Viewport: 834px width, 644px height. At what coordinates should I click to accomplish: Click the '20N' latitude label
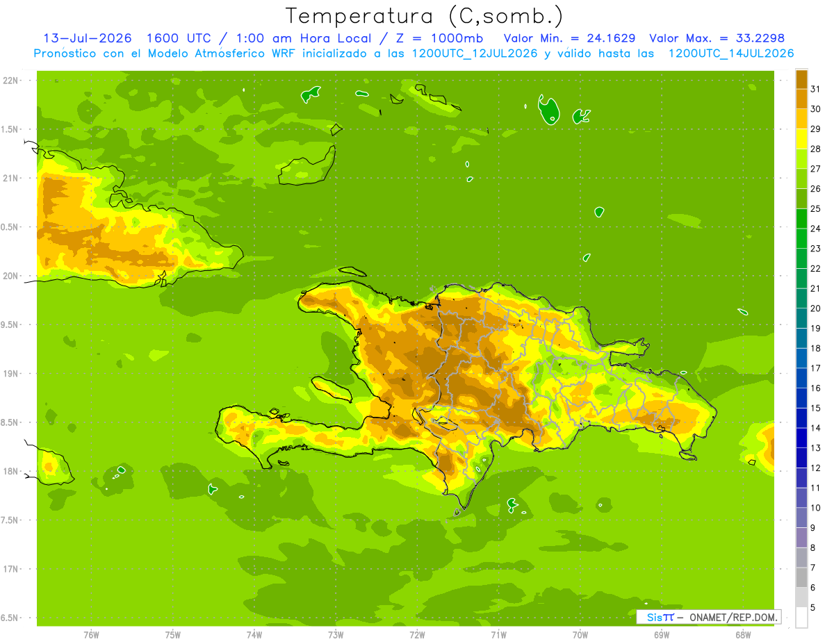tap(11, 276)
